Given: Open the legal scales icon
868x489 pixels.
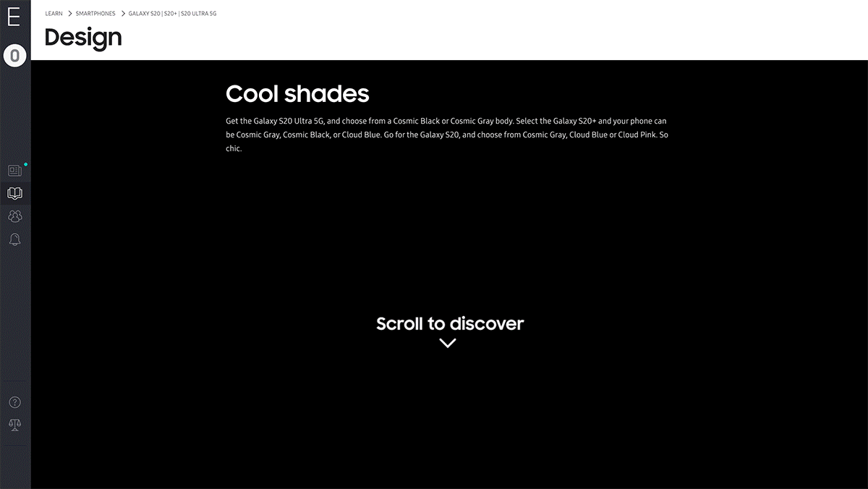Looking at the screenshot, I should [x=14, y=425].
